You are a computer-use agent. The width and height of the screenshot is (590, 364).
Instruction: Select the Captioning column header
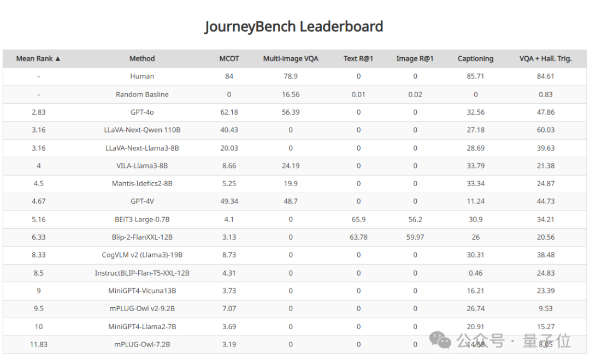(x=475, y=58)
